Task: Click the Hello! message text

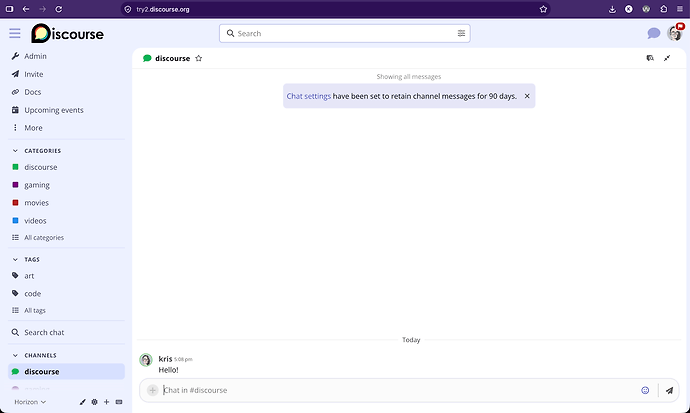Action: click(x=169, y=370)
